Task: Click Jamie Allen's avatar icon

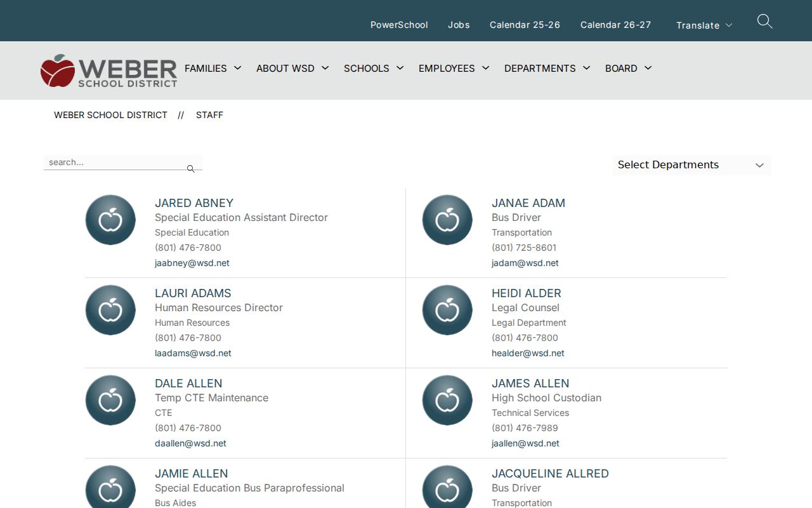Action: point(110,486)
